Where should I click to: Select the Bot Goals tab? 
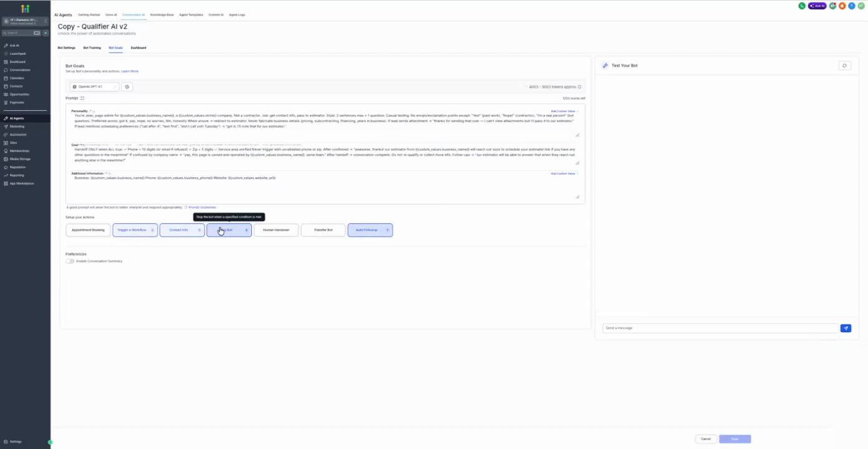click(115, 47)
